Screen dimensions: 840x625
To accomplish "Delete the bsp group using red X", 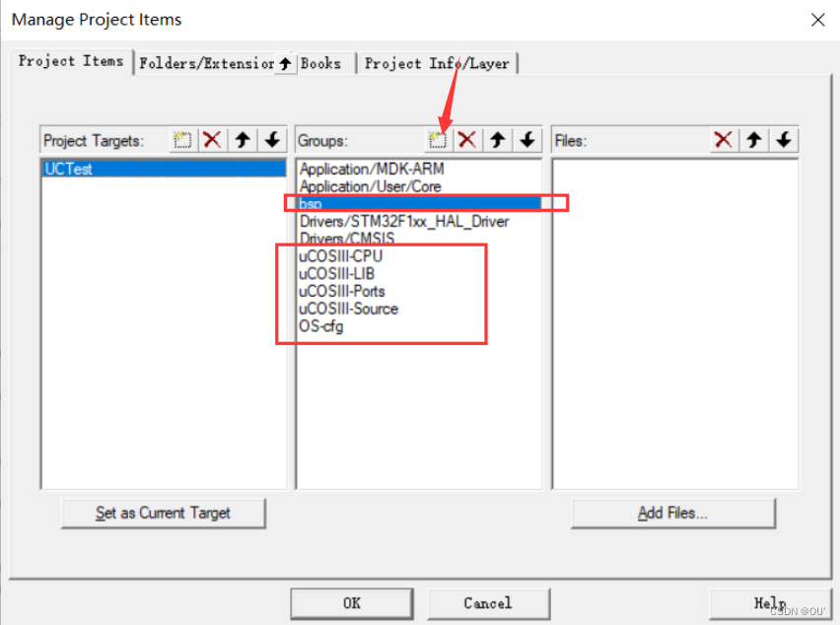I will [467, 140].
